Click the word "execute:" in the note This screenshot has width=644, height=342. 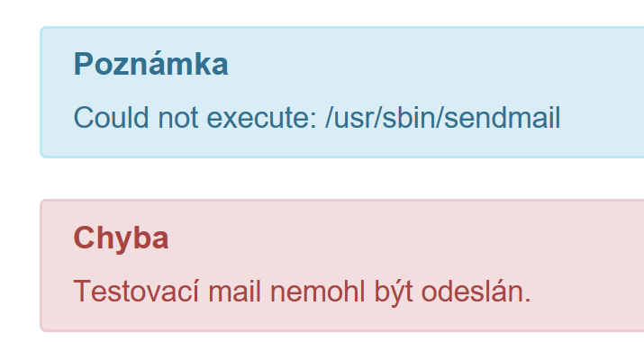point(261,118)
